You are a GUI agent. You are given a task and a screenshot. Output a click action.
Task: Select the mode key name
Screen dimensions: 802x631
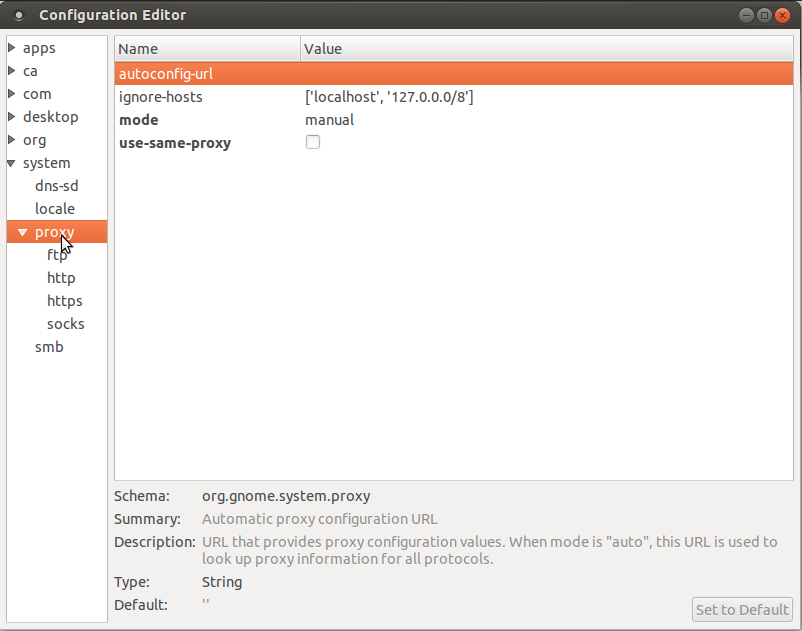point(139,120)
